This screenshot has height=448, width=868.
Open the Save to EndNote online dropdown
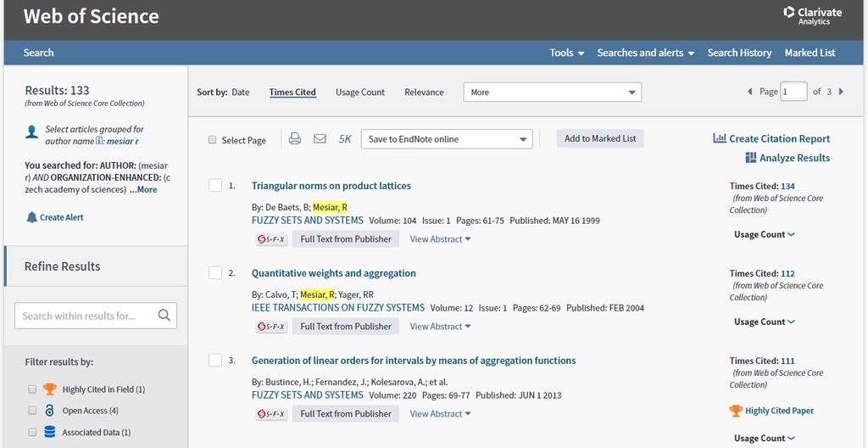click(447, 139)
